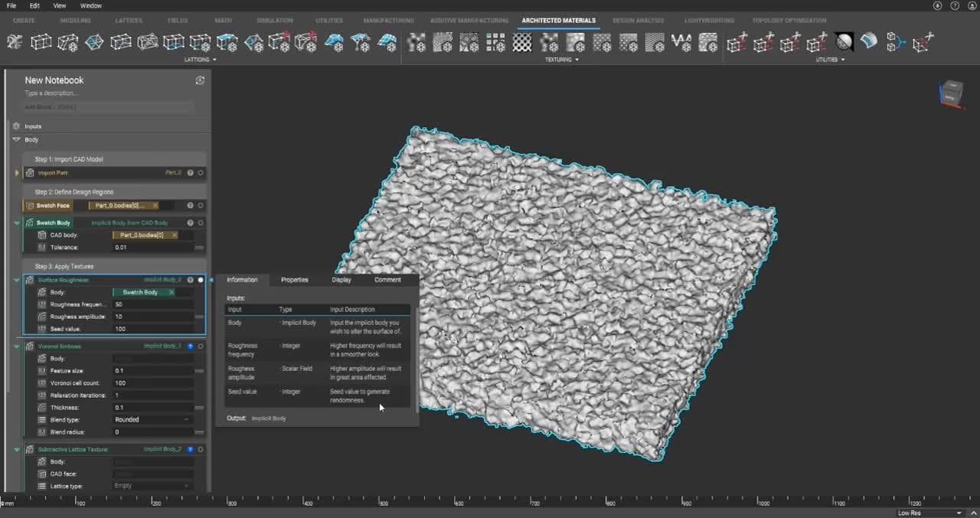Open the help icon on Swatch Face block
This screenshot has height=518, width=980.
(190, 205)
